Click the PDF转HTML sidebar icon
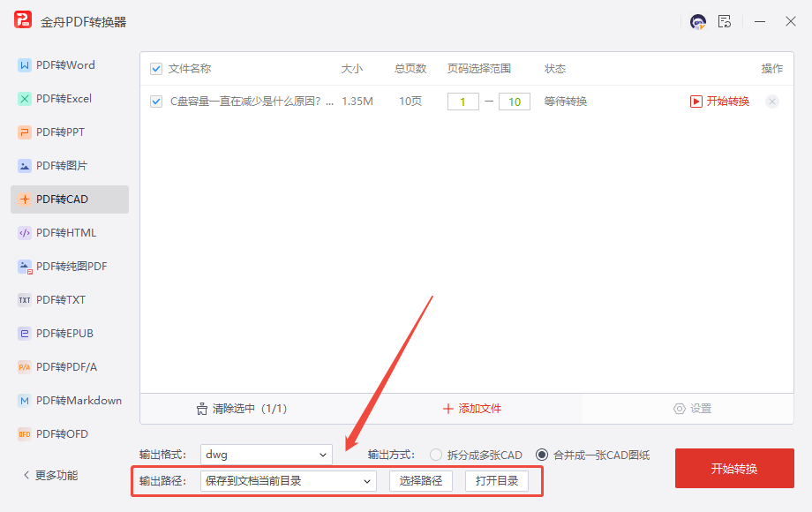Screen dimensions: 812x512 tap(25, 233)
